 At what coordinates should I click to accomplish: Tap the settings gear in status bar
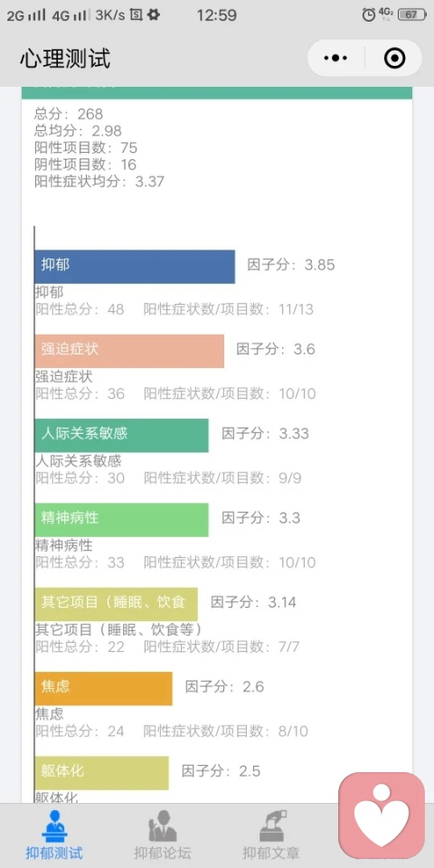154,15
